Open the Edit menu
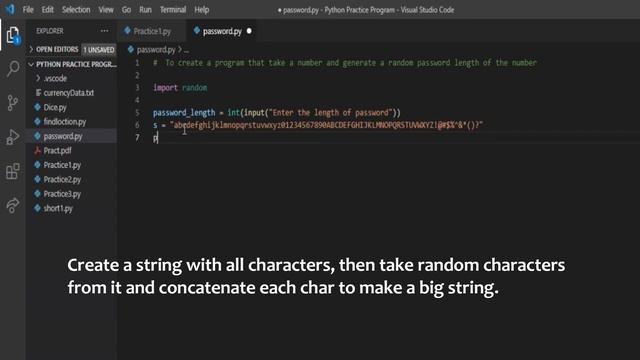 (x=48, y=9)
